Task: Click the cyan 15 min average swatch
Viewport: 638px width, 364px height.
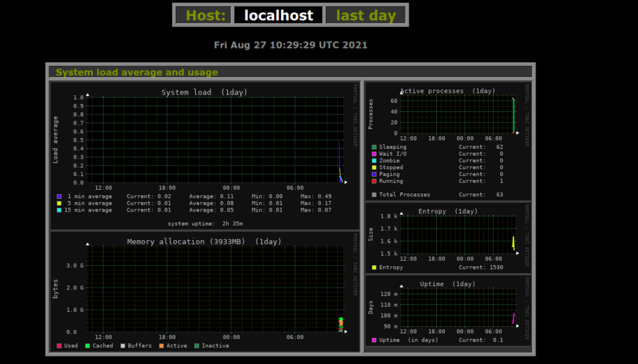Action: [x=59, y=210]
